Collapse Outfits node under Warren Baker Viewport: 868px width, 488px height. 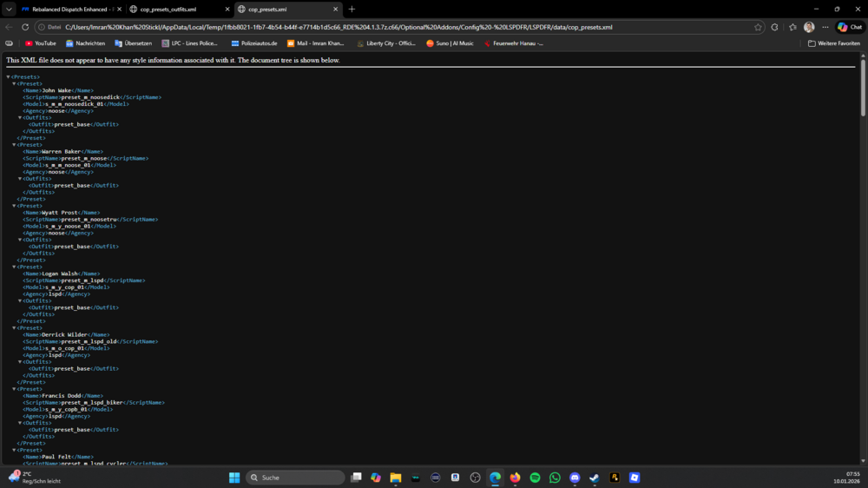[20, 178]
